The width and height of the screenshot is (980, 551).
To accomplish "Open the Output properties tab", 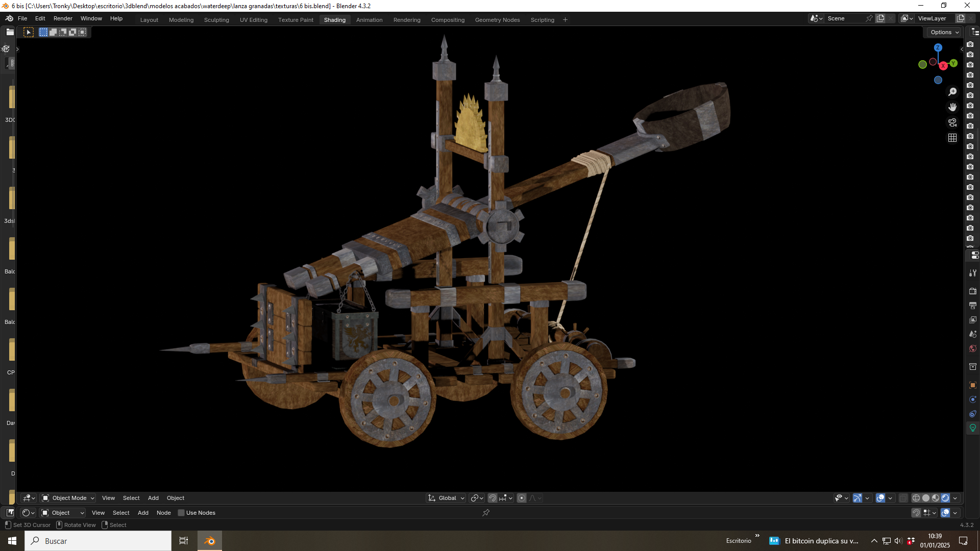I will pyautogui.click(x=973, y=306).
